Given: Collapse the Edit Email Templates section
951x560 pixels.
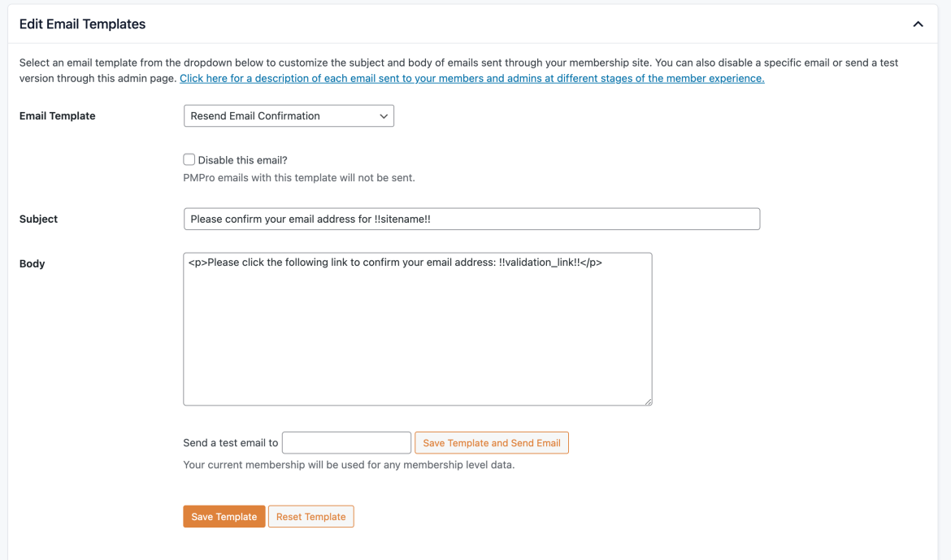Looking at the screenshot, I should (918, 24).
